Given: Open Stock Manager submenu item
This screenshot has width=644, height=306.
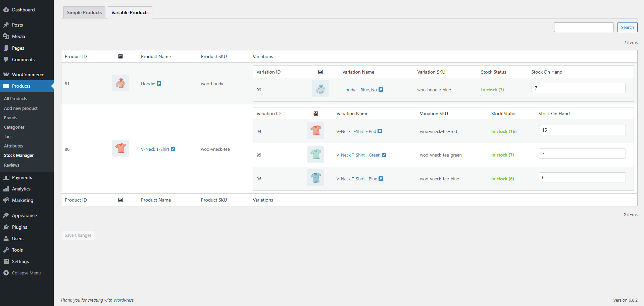Looking at the screenshot, I should click(19, 156).
